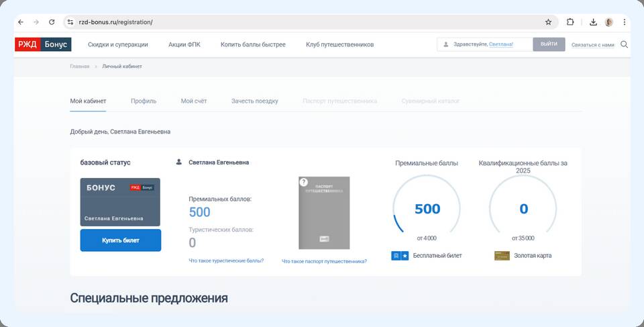Open site search magnifier icon
The height and width of the screenshot is (327, 644).
(624, 45)
